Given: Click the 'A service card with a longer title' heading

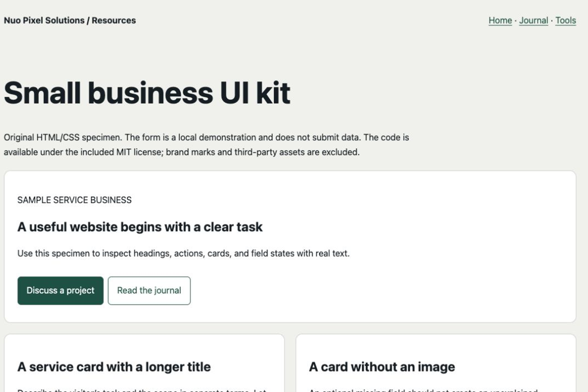Looking at the screenshot, I should point(114,367).
